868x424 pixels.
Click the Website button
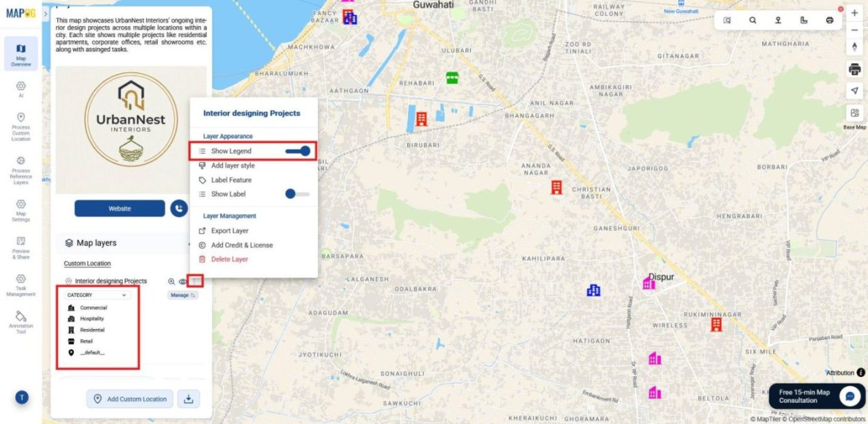(120, 208)
